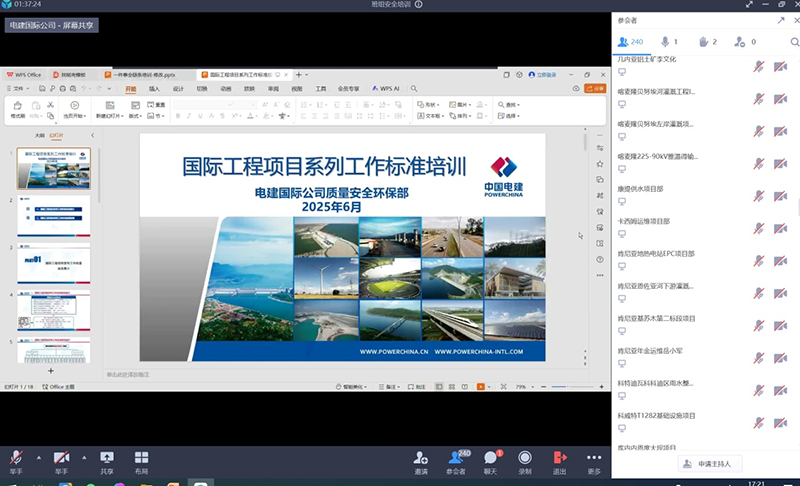Pop out the 参会者 participants panel
This screenshot has width=800, height=486.
tap(780, 19)
